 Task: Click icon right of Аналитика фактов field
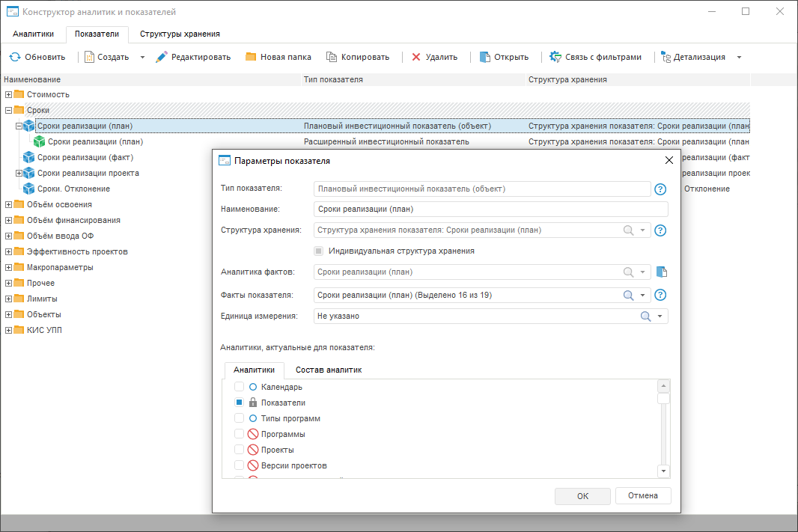660,272
